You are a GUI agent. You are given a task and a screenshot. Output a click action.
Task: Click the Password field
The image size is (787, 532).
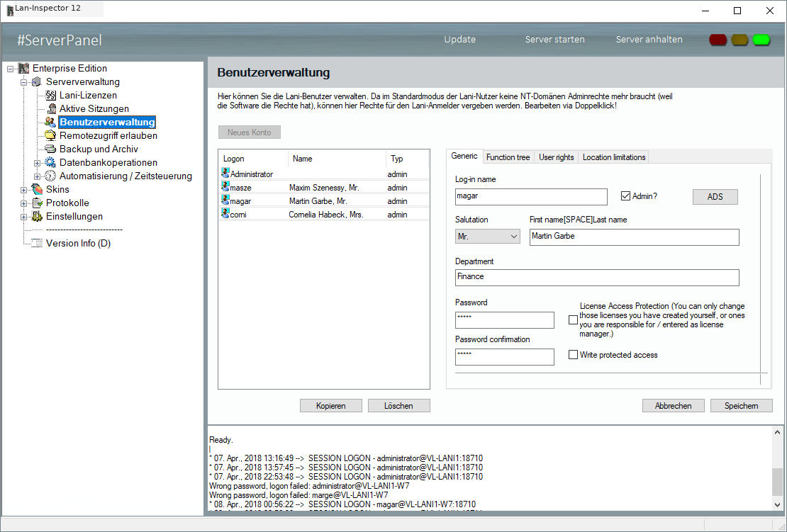coord(504,320)
